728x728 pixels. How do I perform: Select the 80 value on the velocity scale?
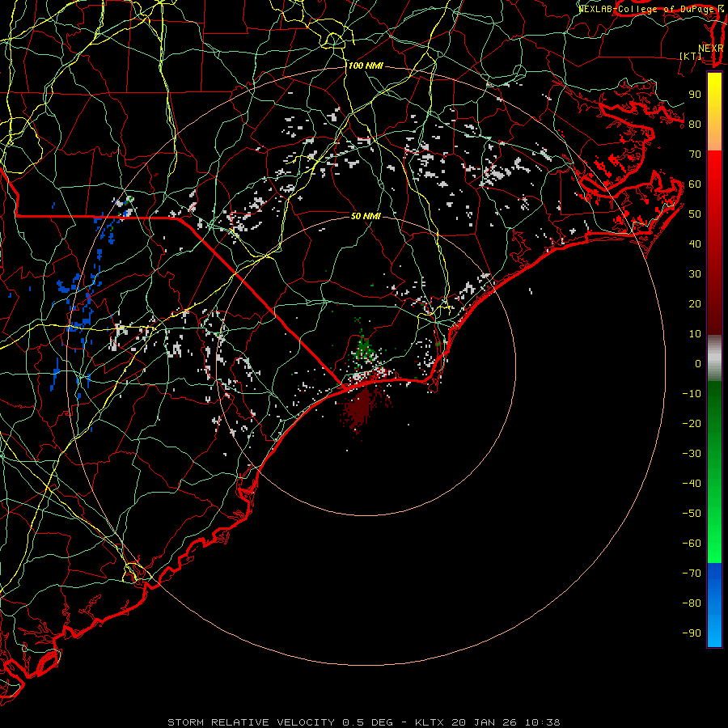click(695, 125)
